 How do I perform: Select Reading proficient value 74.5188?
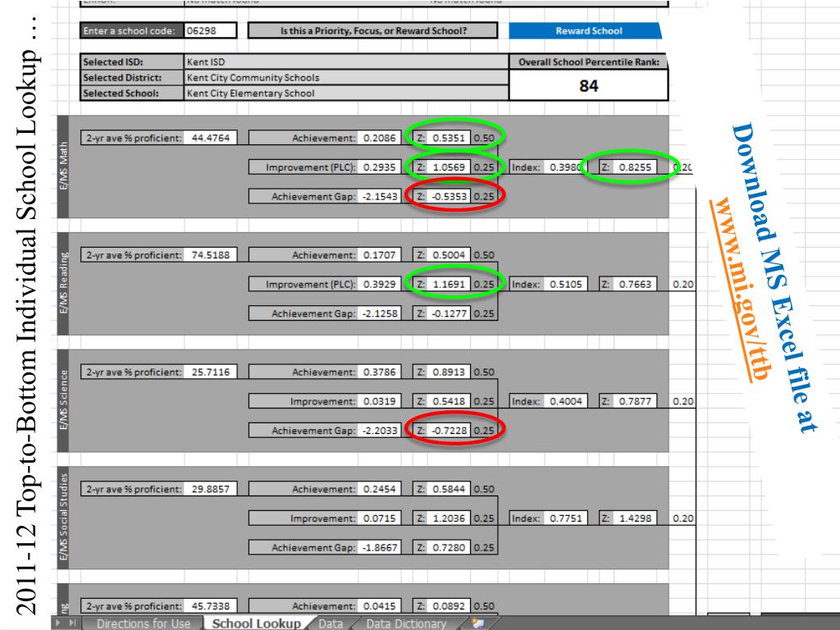[210, 255]
